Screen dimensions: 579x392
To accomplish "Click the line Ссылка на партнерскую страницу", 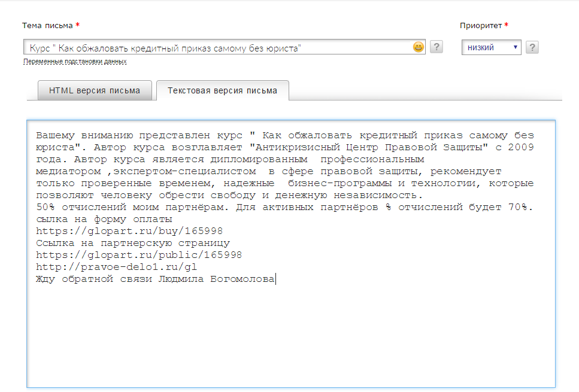I will pyautogui.click(x=133, y=243).
